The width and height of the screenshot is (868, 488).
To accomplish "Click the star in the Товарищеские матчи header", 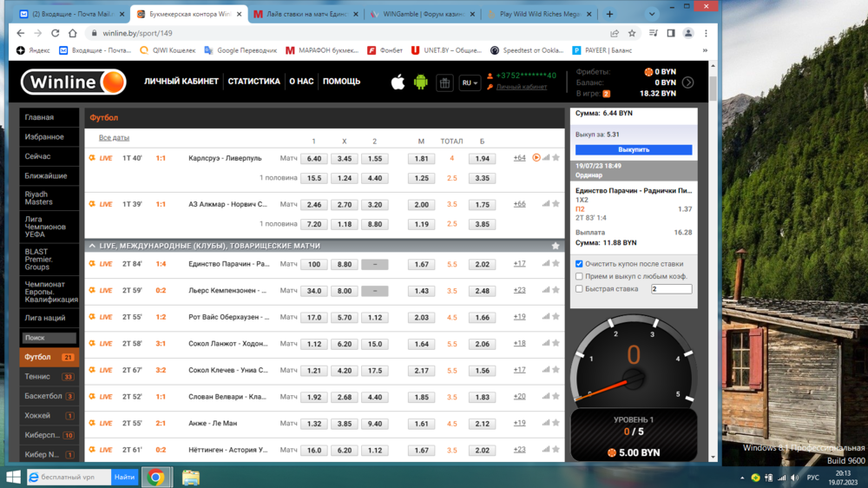I will (556, 246).
